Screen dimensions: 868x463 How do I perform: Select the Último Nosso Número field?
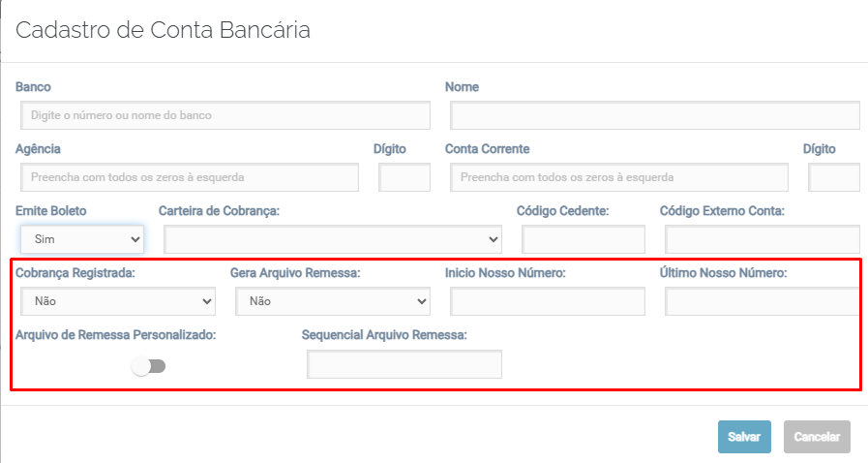[x=762, y=301]
